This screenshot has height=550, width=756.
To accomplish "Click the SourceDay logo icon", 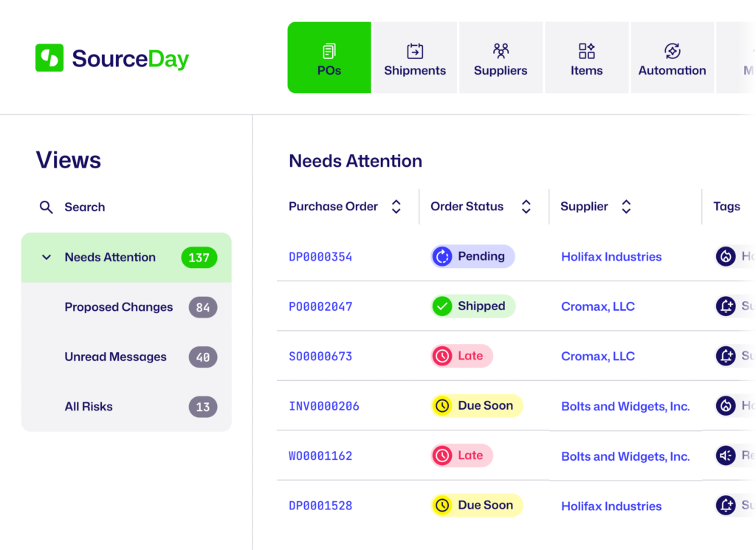I will (x=49, y=58).
